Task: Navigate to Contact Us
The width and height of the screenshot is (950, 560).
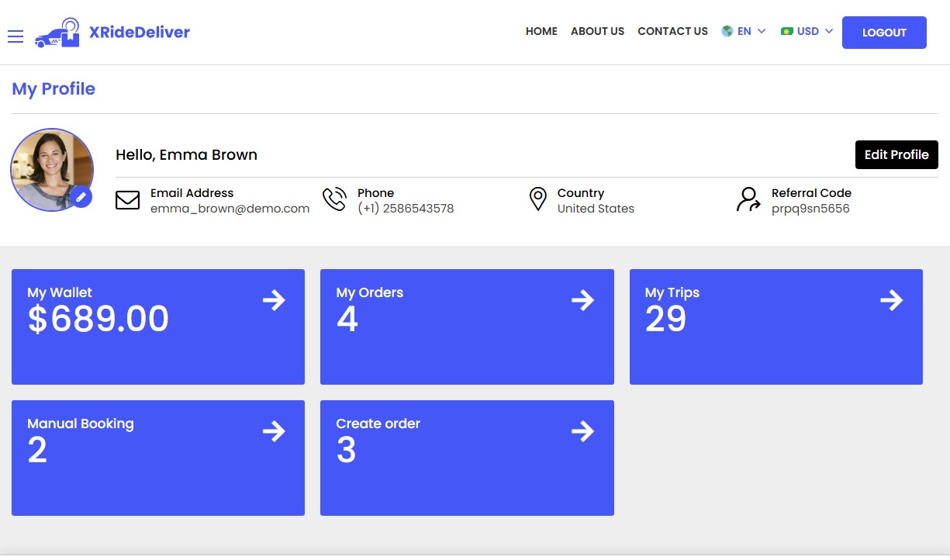Action: pyautogui.click(x=672, y=32)
